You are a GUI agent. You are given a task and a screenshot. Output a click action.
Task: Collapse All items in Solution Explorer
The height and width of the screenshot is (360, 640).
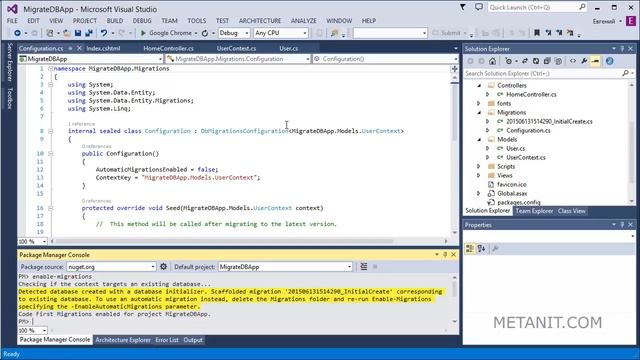(547, 61)
